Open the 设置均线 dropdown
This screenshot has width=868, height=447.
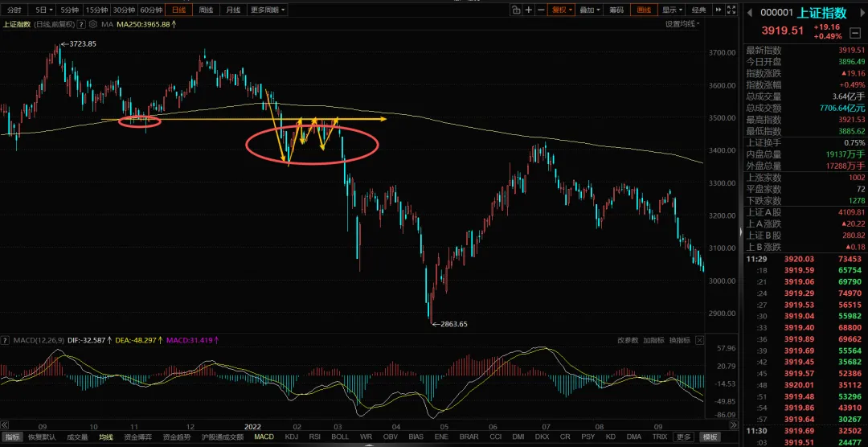tap(682, 24)
